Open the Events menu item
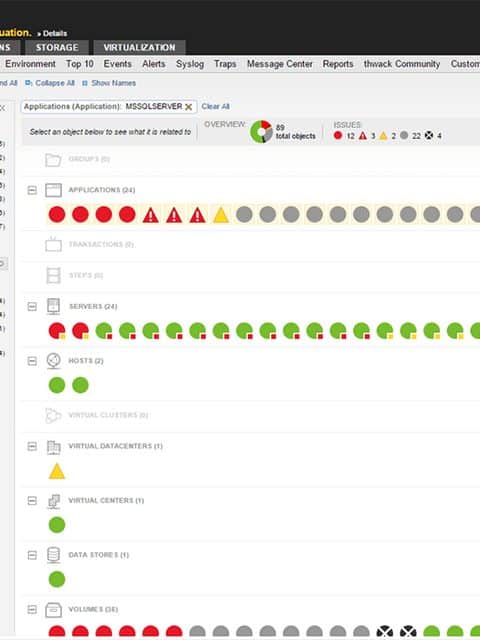Screen dimensions: 480x640 118,64
